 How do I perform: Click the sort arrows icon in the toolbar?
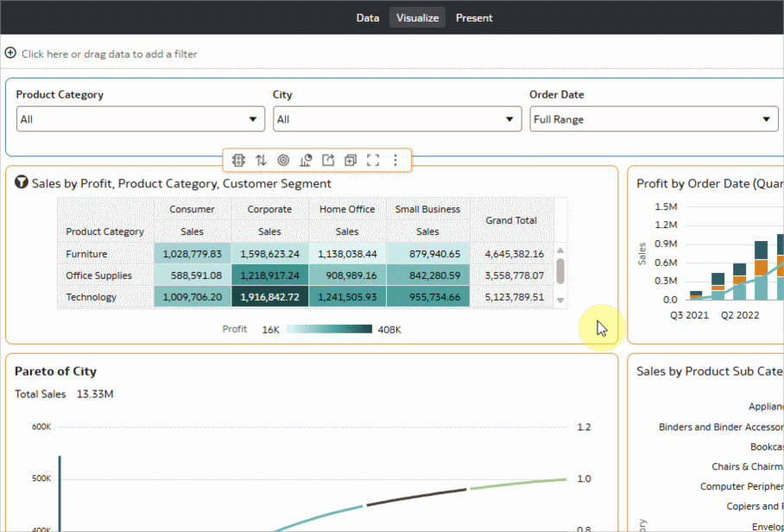coord(261,160)
